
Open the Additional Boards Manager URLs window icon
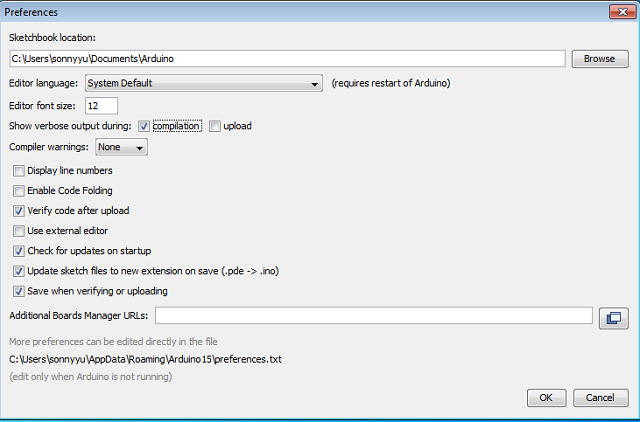[x=613, y=318]
